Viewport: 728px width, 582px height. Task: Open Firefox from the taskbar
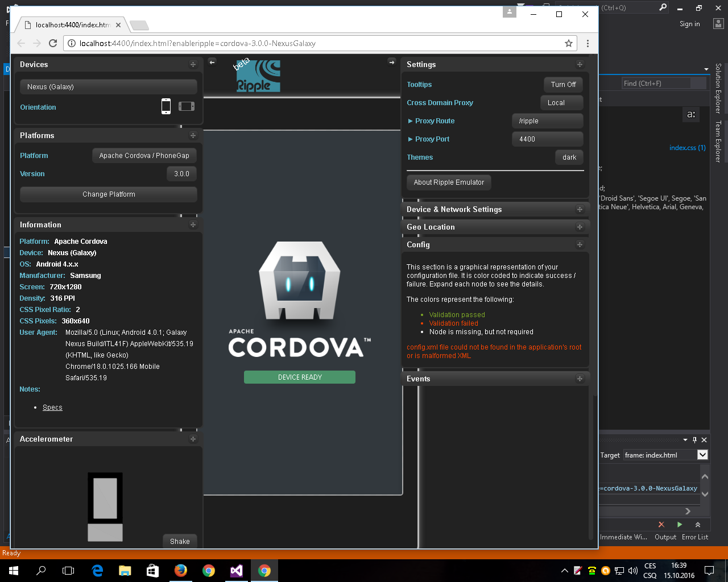(181, 571)
